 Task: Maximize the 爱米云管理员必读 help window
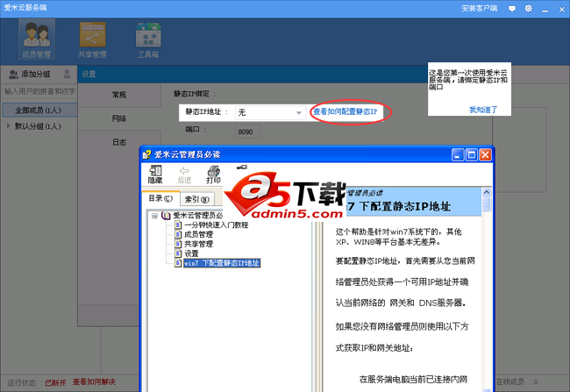tap(472, 155)
